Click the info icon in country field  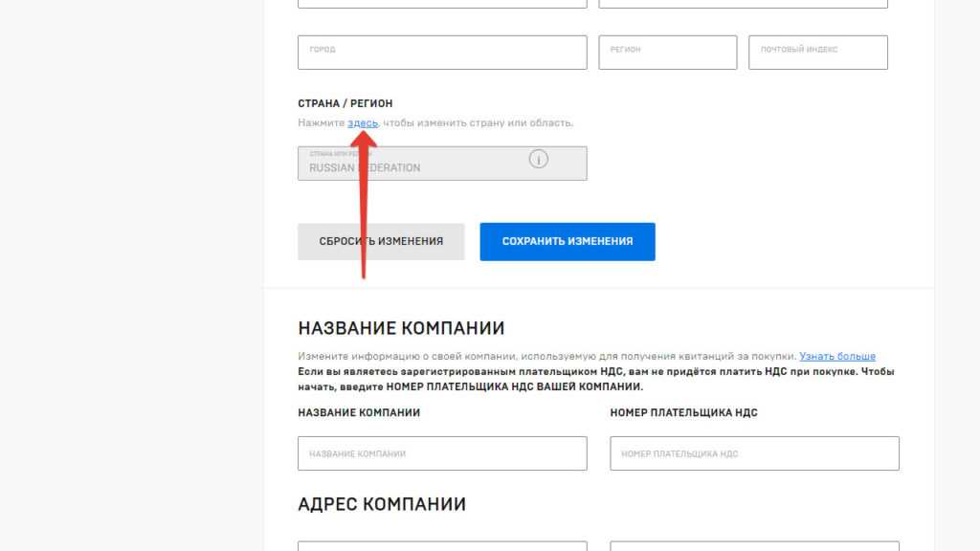[x=538, y=160]
